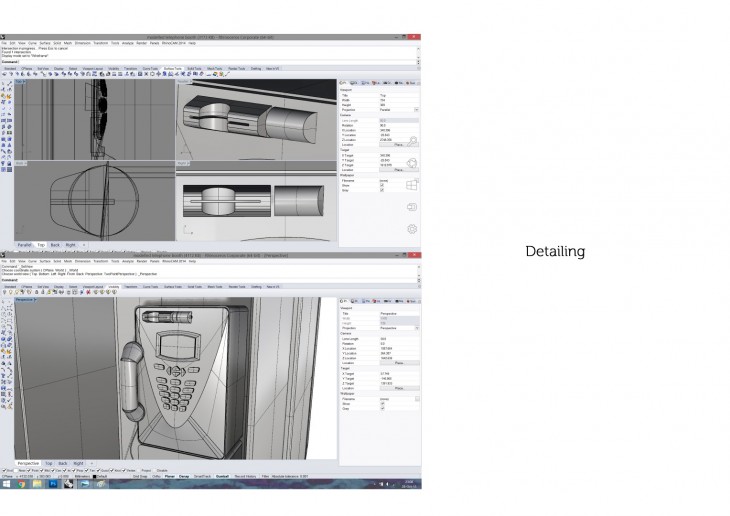
Task: Uncheck wallpaper Show checkbox in lower window
Action: tap(381, 404)
